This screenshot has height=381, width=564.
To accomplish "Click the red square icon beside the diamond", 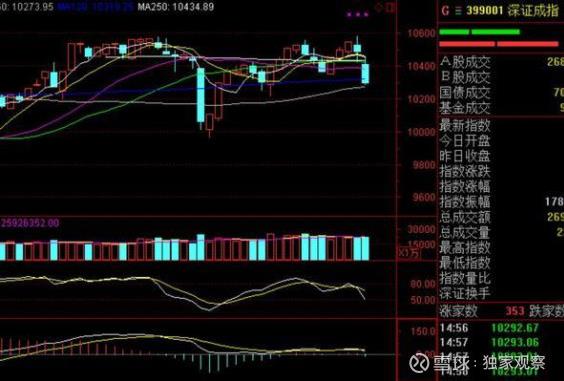I will pyautogui.click(x=391, y=7).
